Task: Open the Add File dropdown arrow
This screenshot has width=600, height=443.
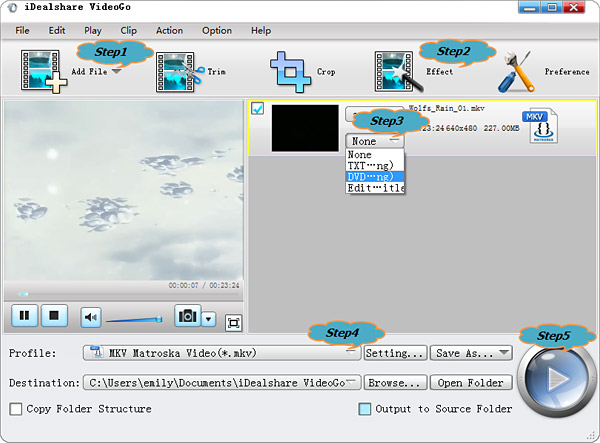Action: coord(117,72)
